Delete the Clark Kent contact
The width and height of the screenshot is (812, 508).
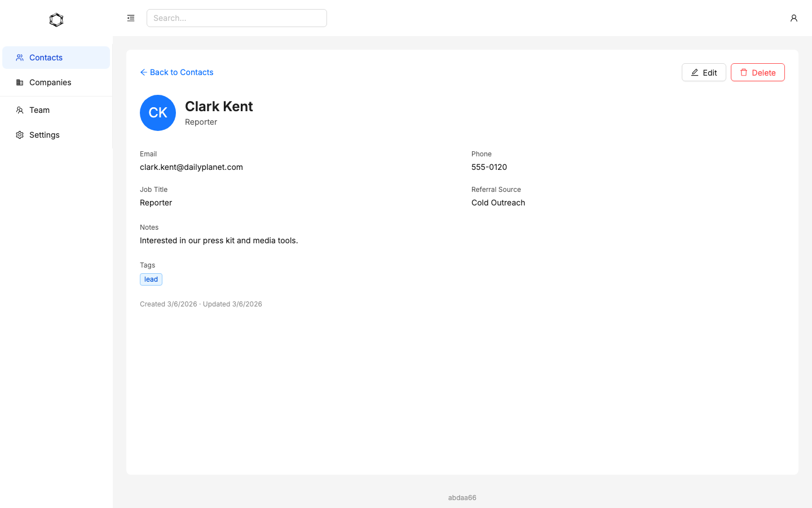click(758, 72)
